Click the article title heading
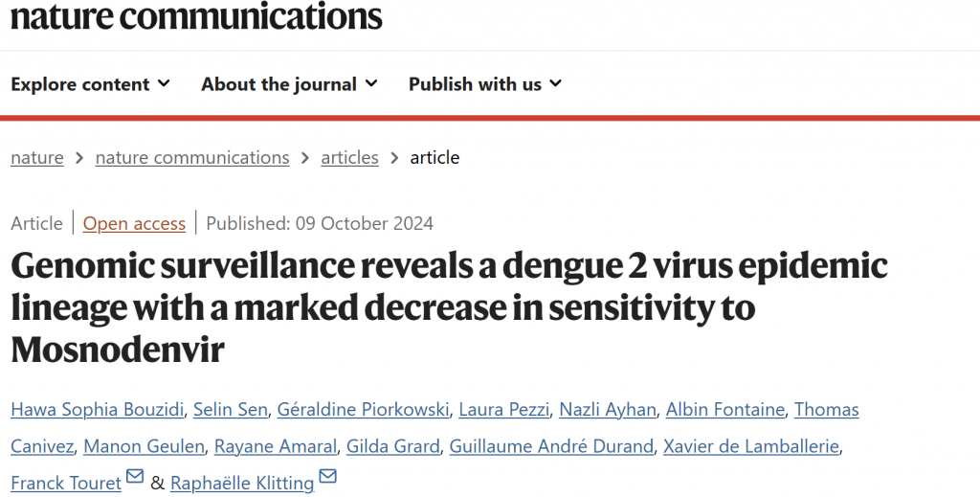The width and height of the screenshot is (980, 497). [449, 307]
